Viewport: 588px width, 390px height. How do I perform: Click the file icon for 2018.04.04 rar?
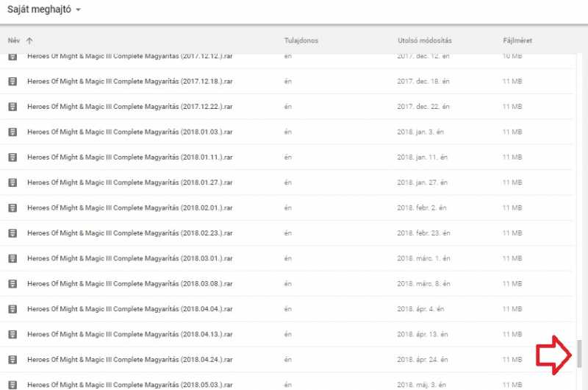12,309
